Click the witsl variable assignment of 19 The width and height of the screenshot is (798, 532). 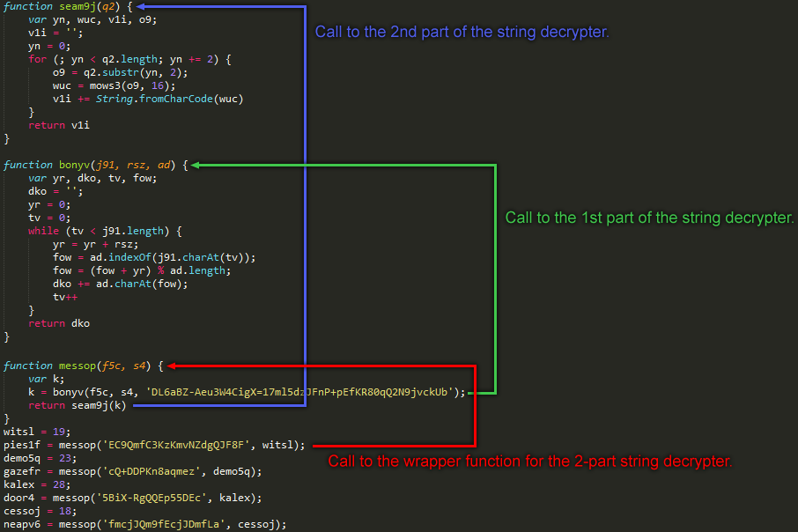[37, 432]
